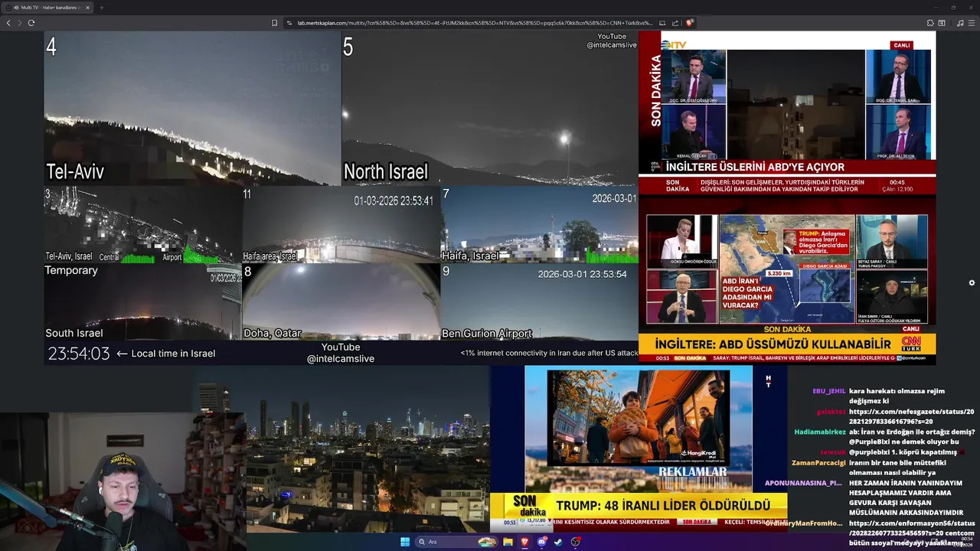
Task: Open OBS Studio from the taskbar
Action: pyautogui.click(x=575, y=542)
